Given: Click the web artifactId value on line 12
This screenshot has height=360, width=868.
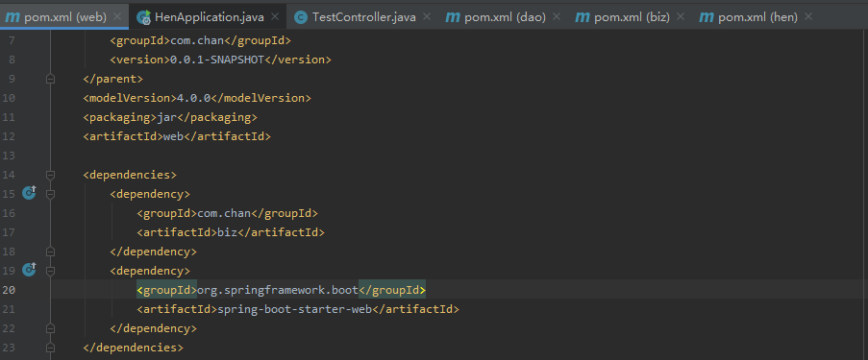Looking at the screenshot, I should (173, 136).
